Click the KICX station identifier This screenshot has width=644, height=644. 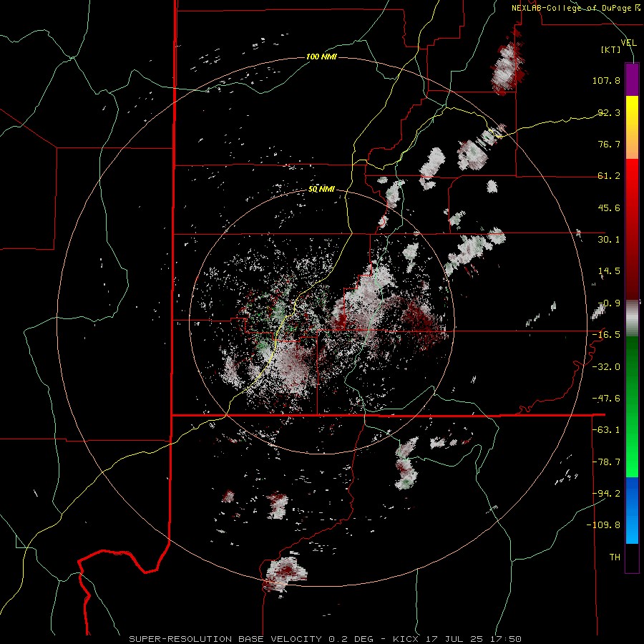tap(406, 639)
